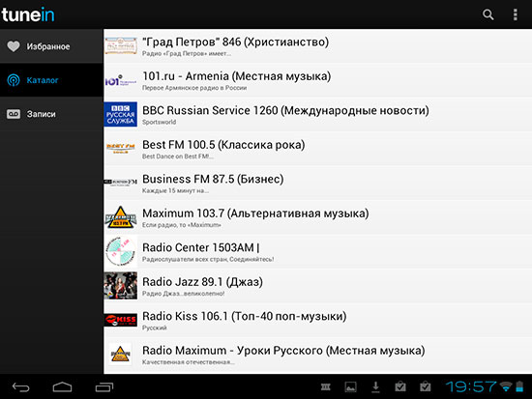Tap the Android home button

coord(63,386)
